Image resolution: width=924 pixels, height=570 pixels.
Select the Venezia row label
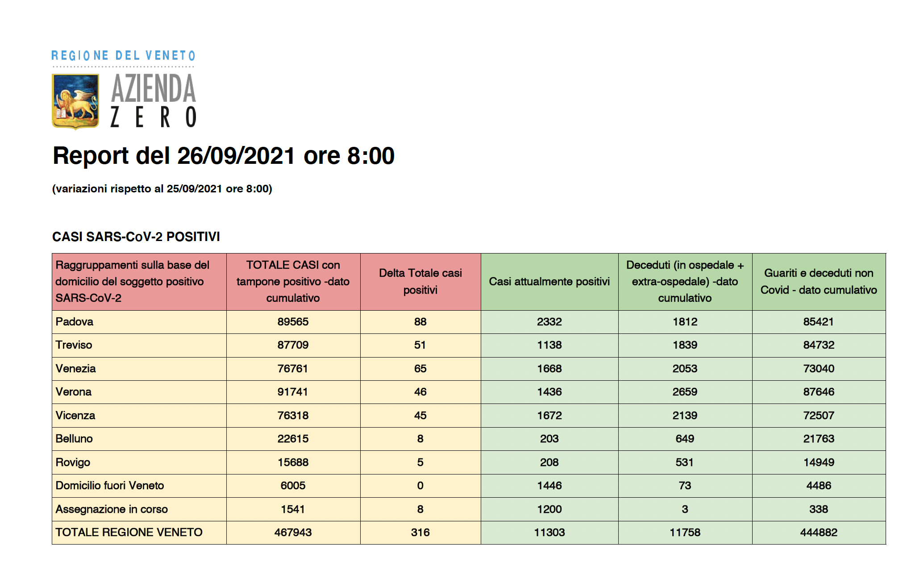pyautogui.click(x=75, y=369)
